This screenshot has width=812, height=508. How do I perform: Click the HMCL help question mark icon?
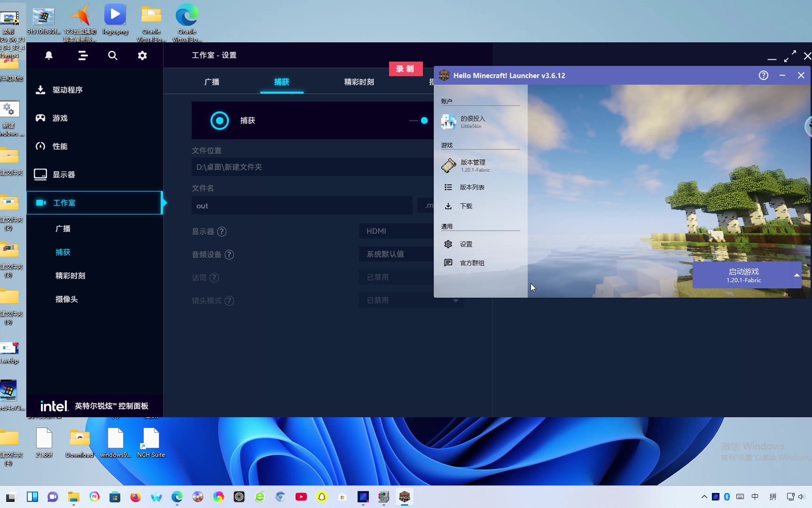(x=764, y=75)
